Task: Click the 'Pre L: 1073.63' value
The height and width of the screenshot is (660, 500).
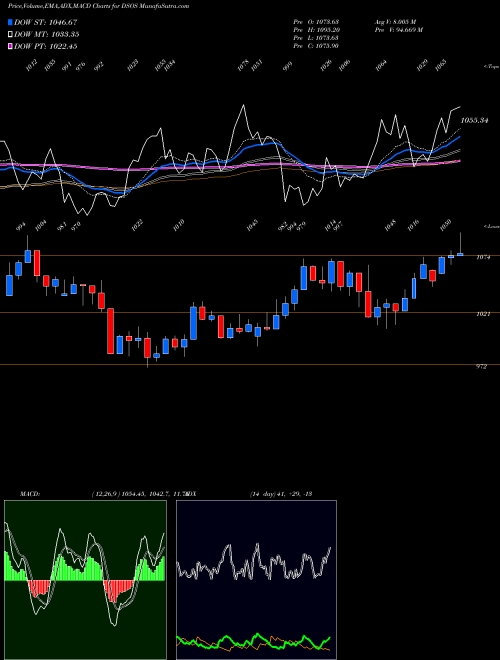Action: 316,38
